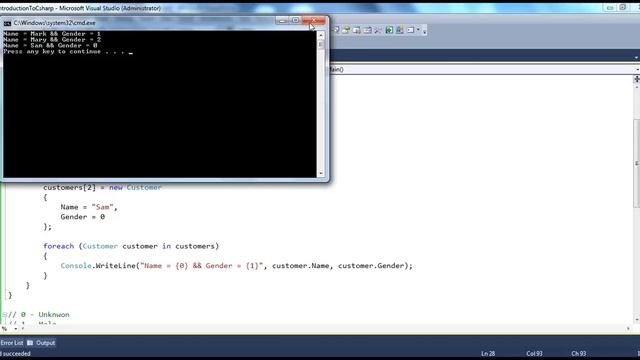Click the editor split handle above the vertical scrollbar
Screen dimensions: 640x360
pos(637,79)
